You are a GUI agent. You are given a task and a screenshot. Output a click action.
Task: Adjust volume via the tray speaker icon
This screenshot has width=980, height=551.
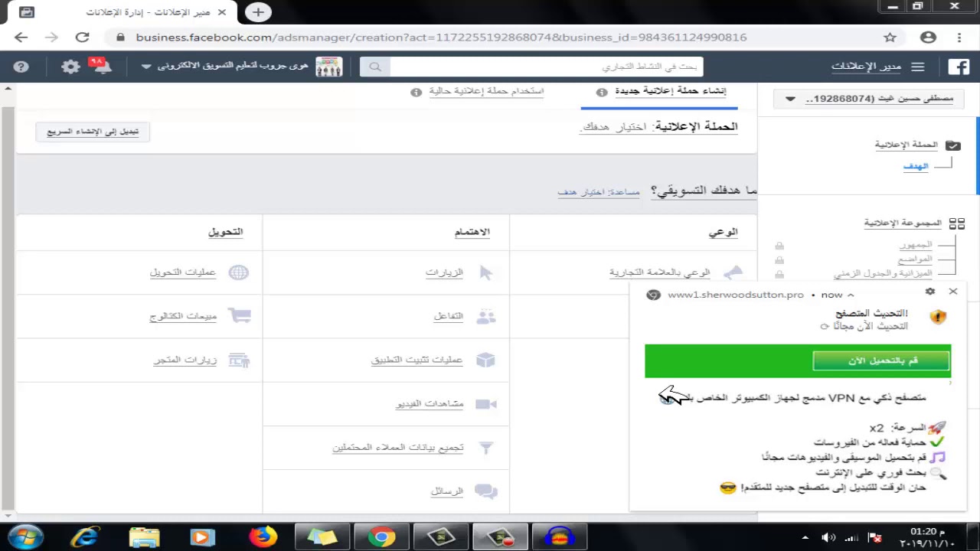(828, 537)
